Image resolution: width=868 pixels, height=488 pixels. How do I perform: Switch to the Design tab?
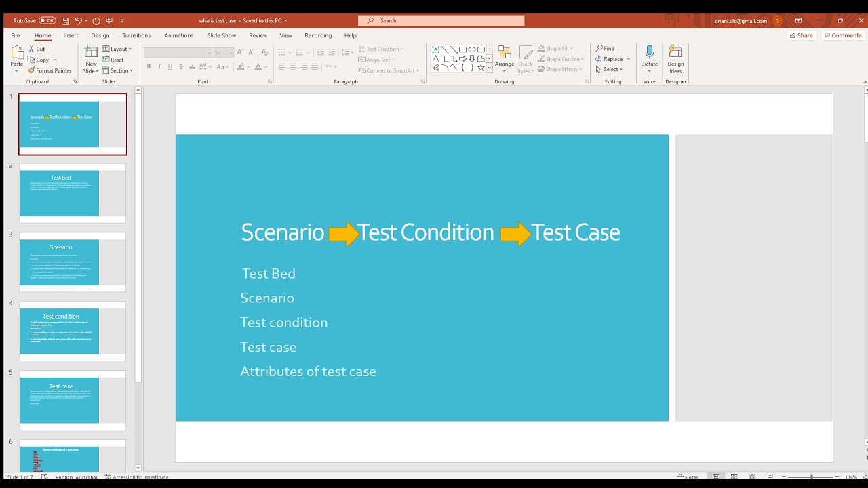(x=100, y=35)
